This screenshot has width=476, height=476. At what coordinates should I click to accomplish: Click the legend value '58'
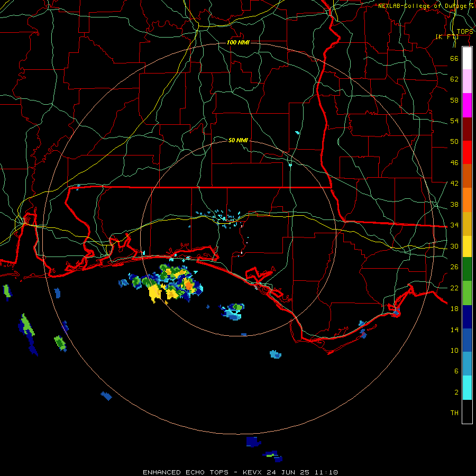(454, 100)
